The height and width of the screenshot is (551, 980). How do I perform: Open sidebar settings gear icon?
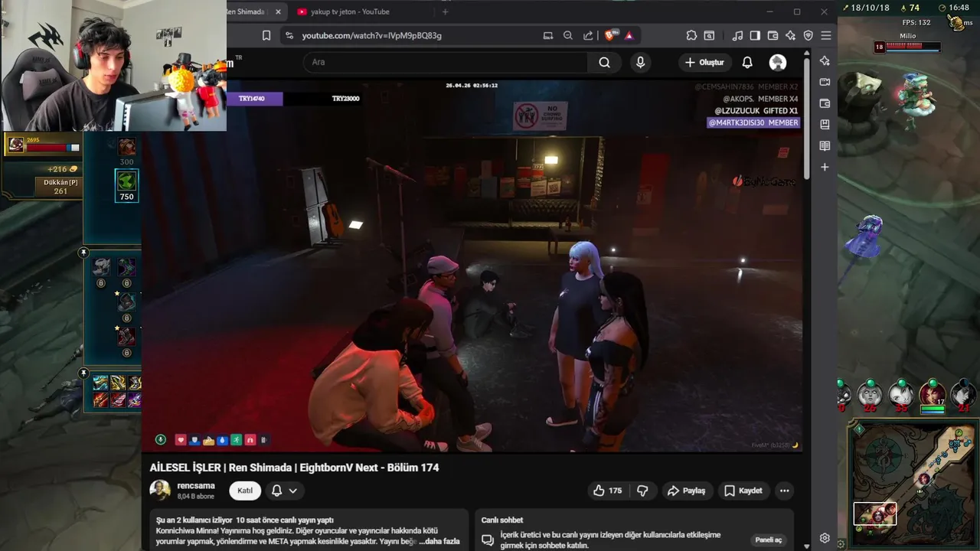point(825,538)
